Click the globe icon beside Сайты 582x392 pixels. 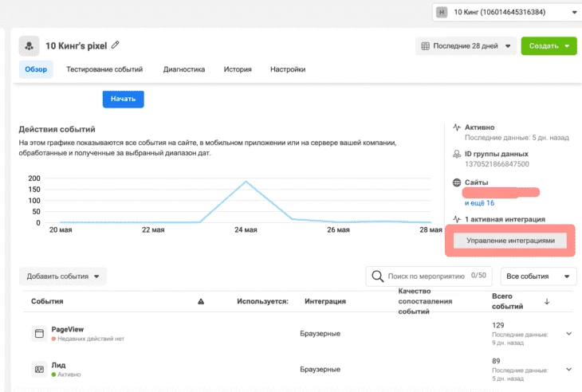point(457,182)
